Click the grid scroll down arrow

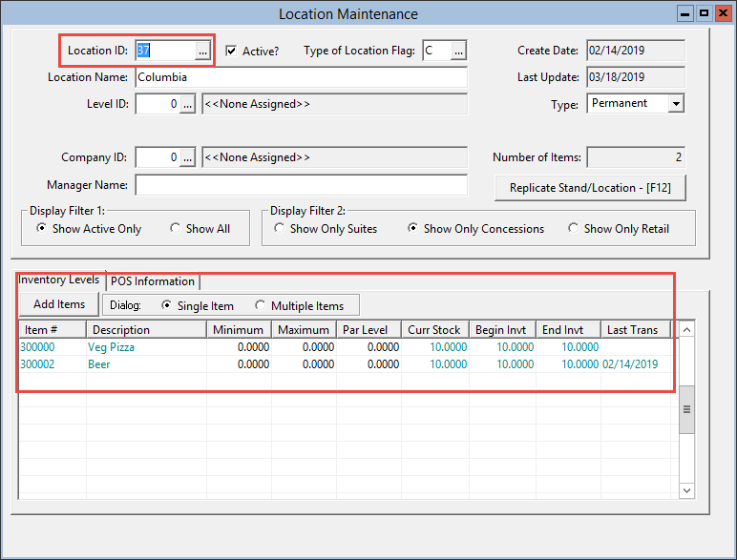click(x=685, y=489)
